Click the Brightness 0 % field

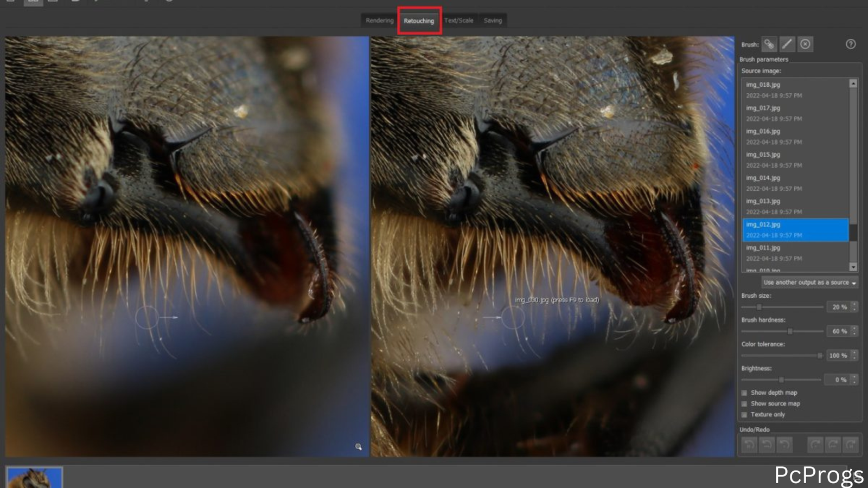838,380
